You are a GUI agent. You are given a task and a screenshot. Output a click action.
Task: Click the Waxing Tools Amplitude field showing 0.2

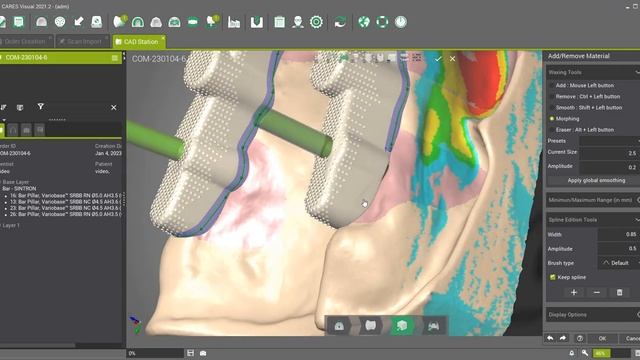(609, 167)
